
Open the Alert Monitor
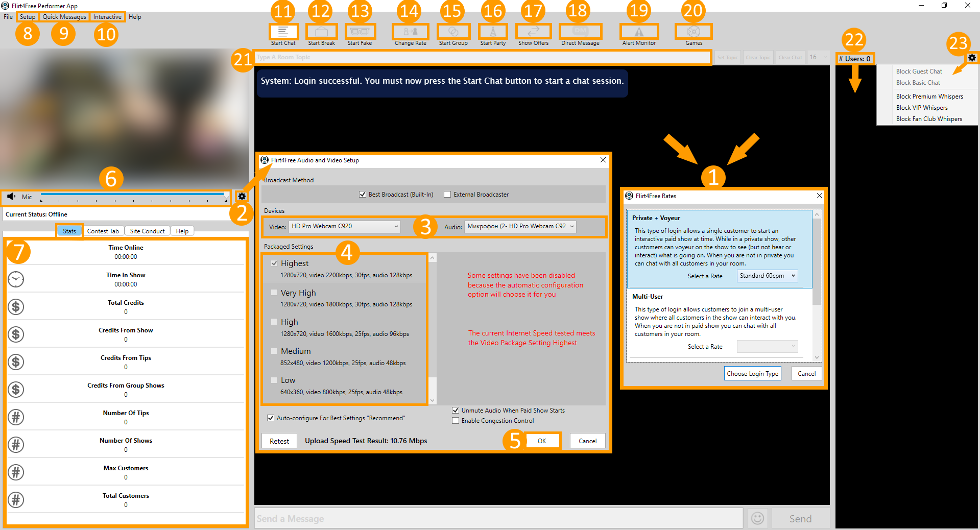pos(639,32)
